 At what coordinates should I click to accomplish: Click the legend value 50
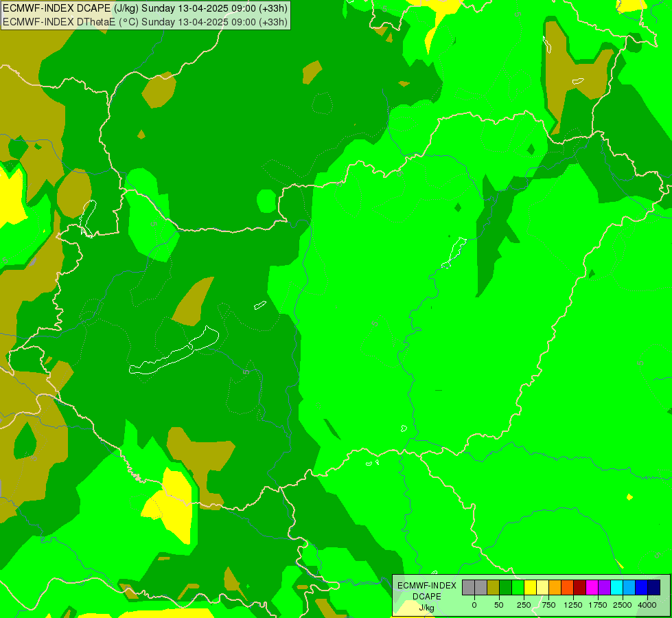pyautogui.click(x=498, y=605)
